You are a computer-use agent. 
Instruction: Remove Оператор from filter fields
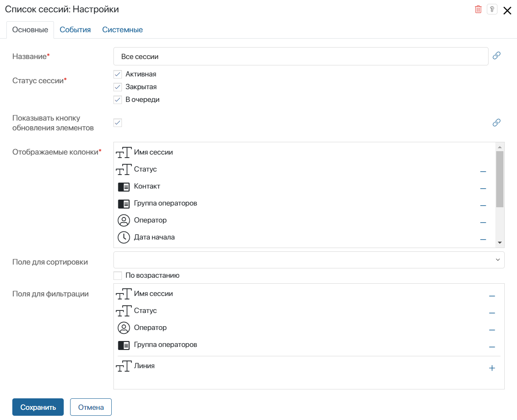pyautogui.click(x=492, y=330)
